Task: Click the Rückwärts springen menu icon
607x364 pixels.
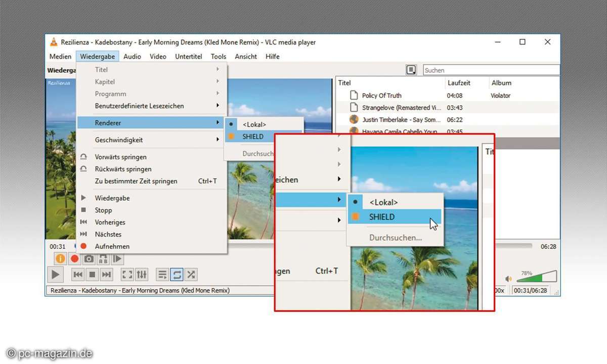Action: click(84, 169)
